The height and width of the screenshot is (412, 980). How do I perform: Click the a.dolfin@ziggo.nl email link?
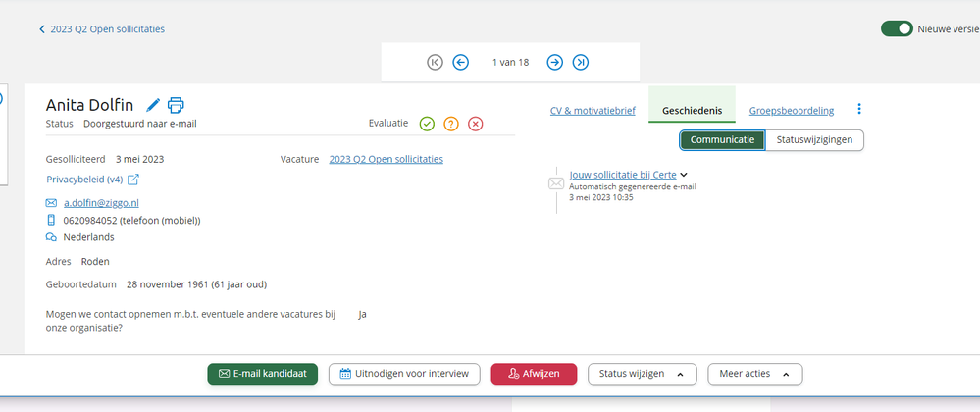coord(101,203)
